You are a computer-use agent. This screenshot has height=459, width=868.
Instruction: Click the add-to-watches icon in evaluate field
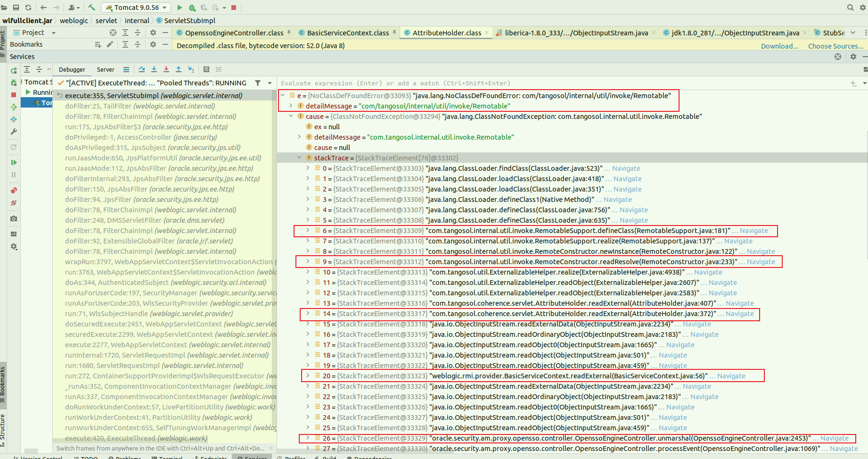point(853,83)
